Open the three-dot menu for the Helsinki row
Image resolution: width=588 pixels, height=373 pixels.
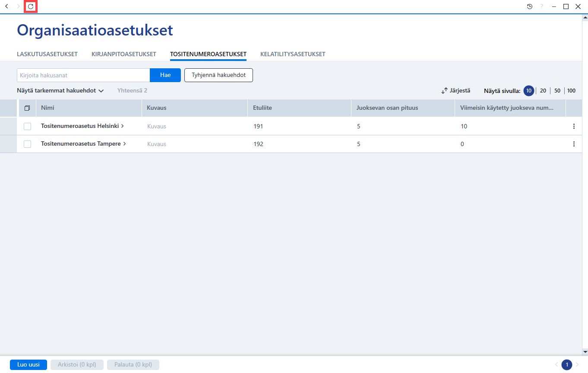[574, 126]
